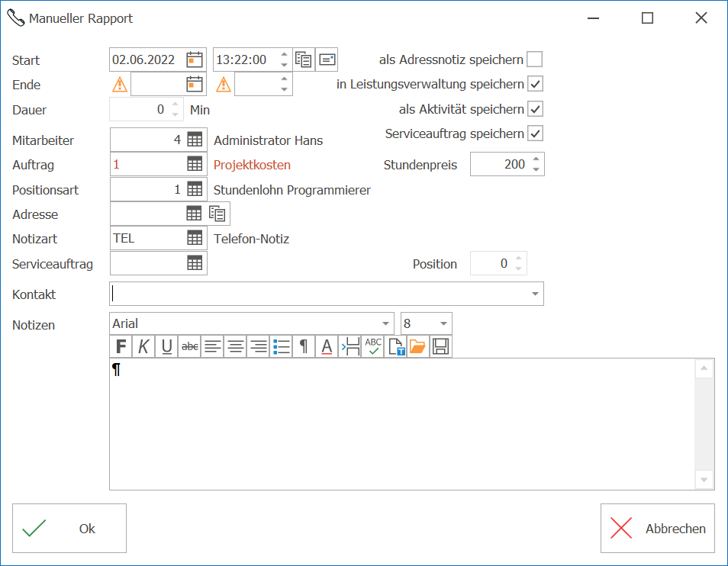Uncheck 'Serviceauftrag speichern'
The image size is (728, 566).
point(536,133)
